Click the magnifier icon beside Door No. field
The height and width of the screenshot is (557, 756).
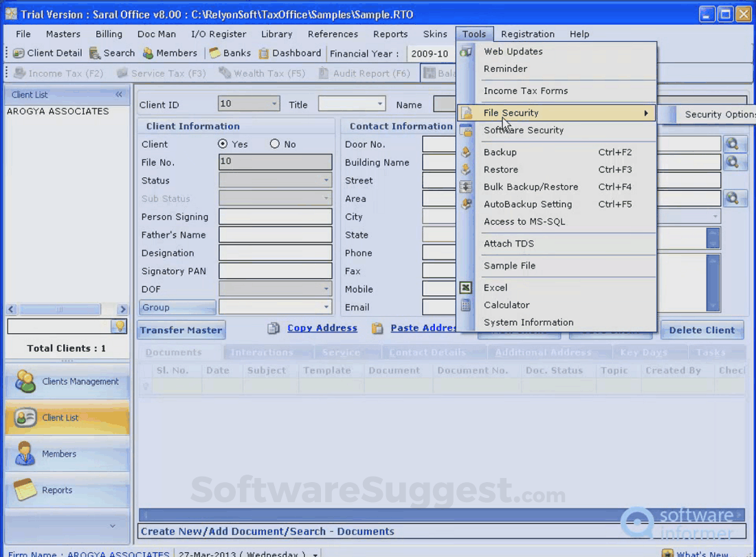(x=733, y=144)
